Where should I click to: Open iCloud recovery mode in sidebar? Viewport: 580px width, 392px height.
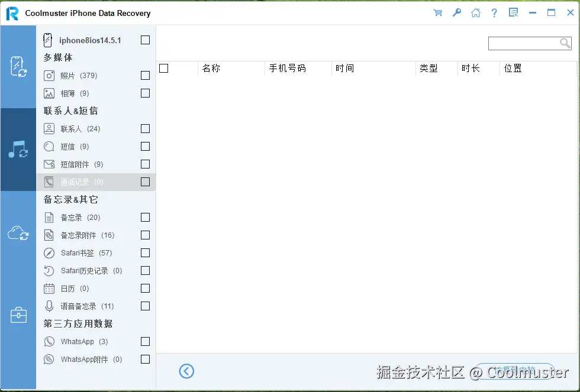pyautogui.click(x=18, y=233)
